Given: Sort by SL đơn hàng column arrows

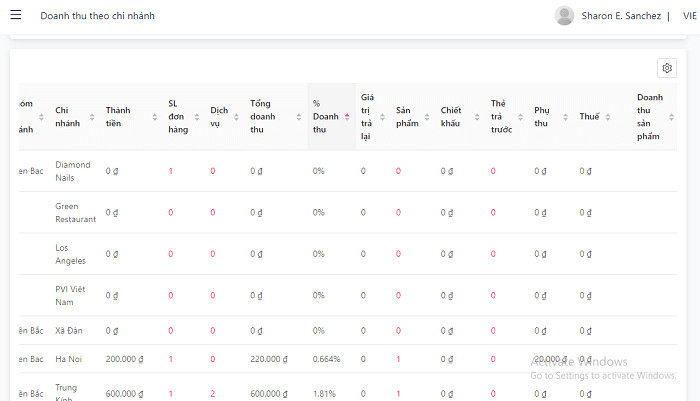Looking at the screenshot, I should pos(197,117).
